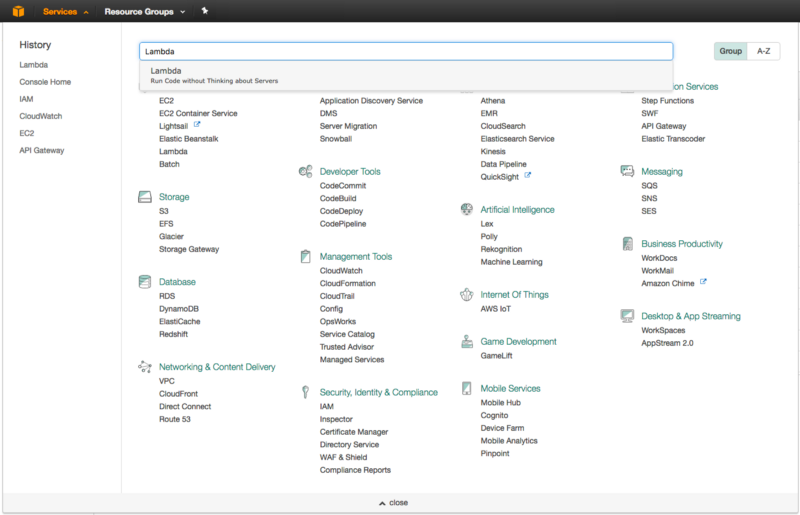Open Storage Gateway
Viewport: 800px width, 515px height.
189,250
